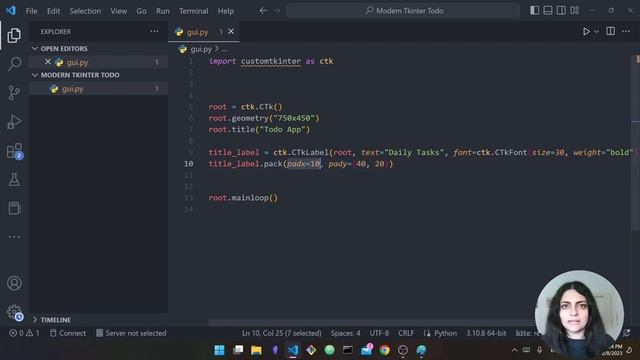Open the Accounts menu
Image resolution: width=640 pixels, height=360 pixels.
pos(14,283)
